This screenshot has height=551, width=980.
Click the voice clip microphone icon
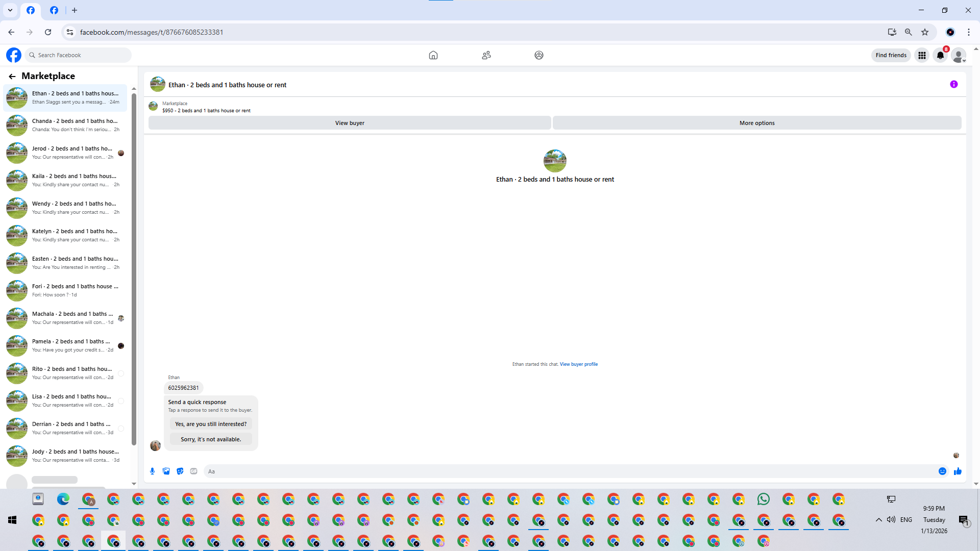tap(152, 471)
